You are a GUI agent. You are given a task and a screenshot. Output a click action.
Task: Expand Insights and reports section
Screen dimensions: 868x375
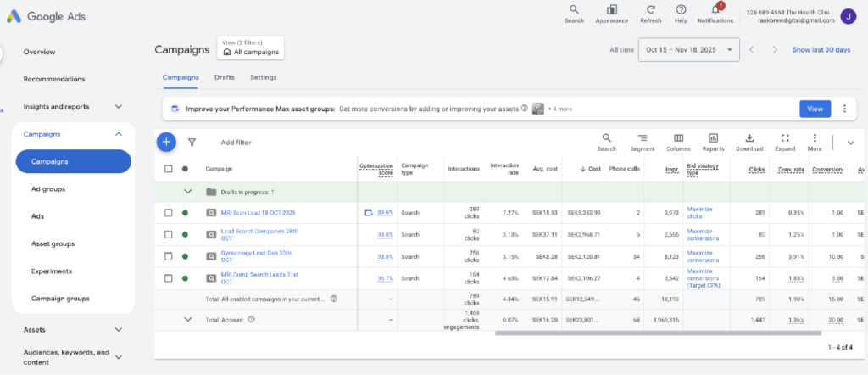coord(118,106)
